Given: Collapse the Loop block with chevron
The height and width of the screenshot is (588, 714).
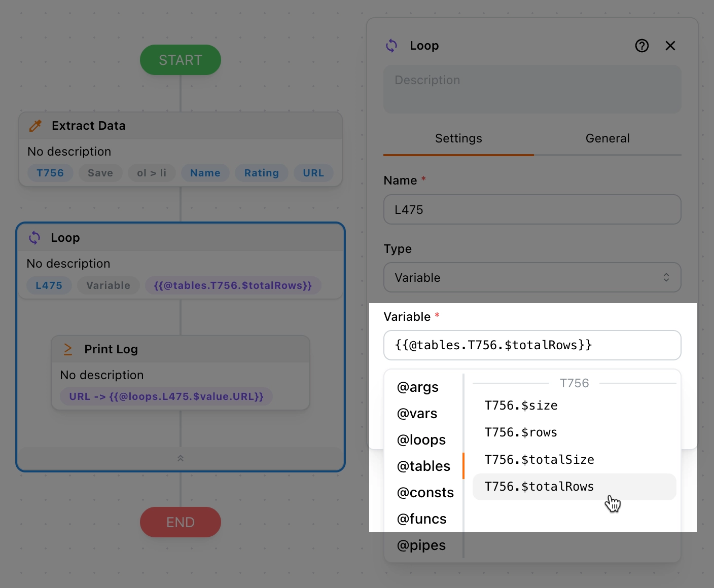Looking at the screenshot, I should [x=181, y=458].
